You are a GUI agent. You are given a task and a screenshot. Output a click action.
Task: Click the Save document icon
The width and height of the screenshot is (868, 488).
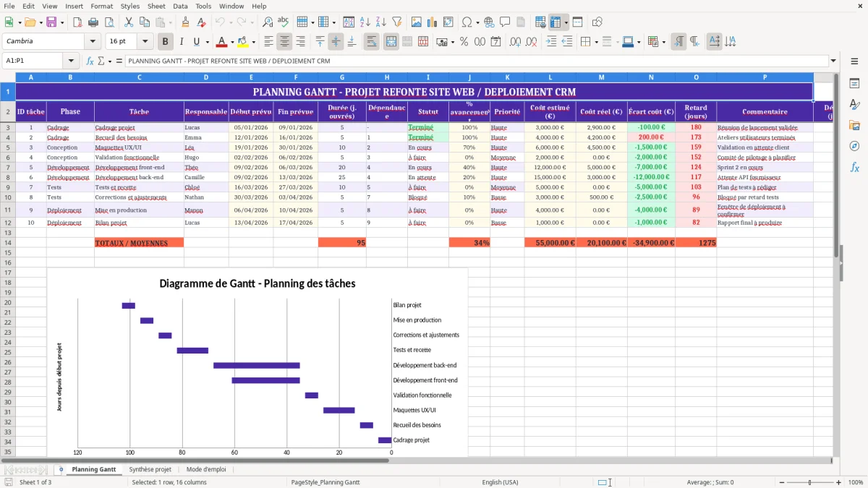point(52,22)
